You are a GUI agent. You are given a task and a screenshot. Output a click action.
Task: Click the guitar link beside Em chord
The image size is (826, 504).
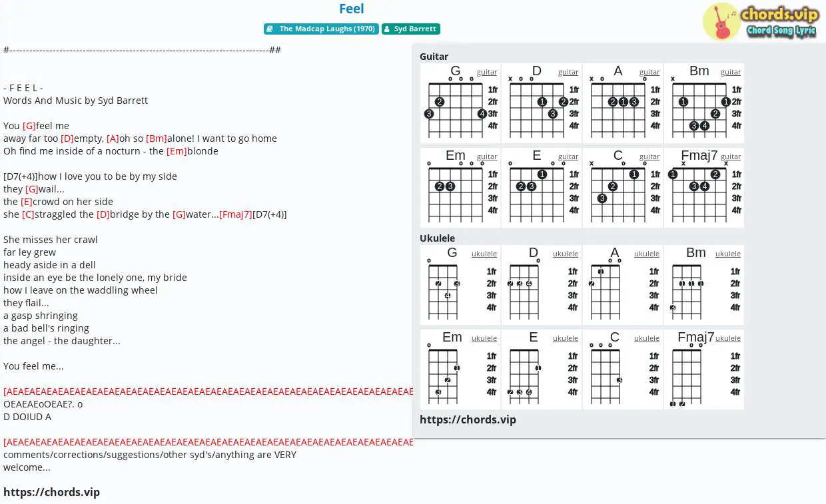coord(487,156)
